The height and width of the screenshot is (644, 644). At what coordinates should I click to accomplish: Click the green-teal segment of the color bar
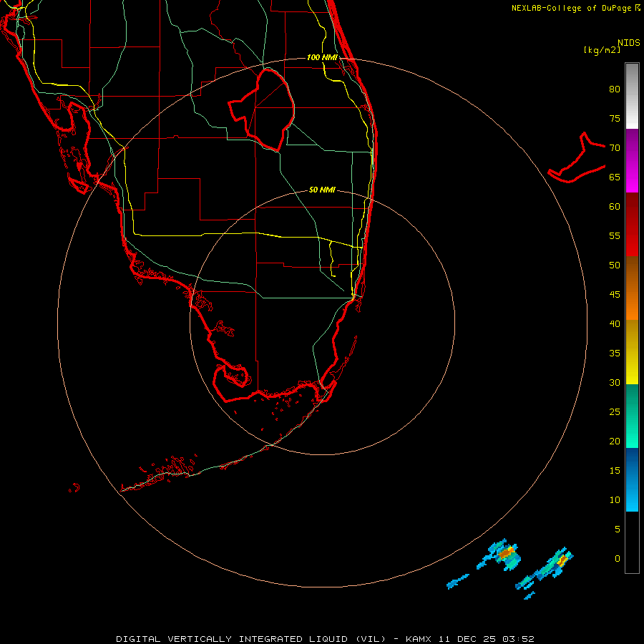(632, 416)
